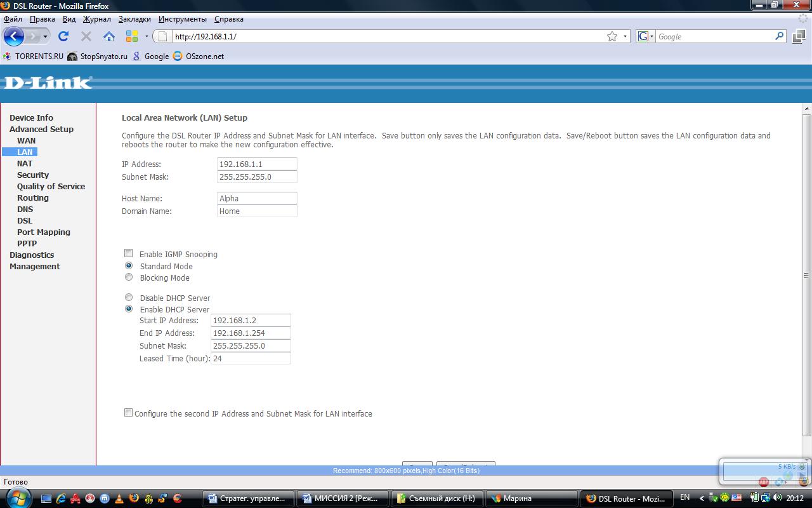The width and height of the screenshot is (812, 508).
Task: Click the Start IP Address field
Action: (x=251, y=320)
